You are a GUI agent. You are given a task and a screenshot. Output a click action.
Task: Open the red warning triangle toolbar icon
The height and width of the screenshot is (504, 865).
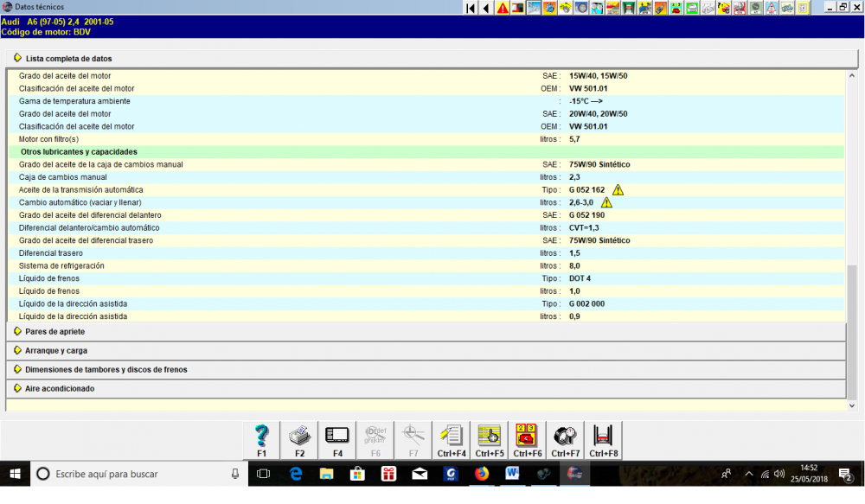502,8
